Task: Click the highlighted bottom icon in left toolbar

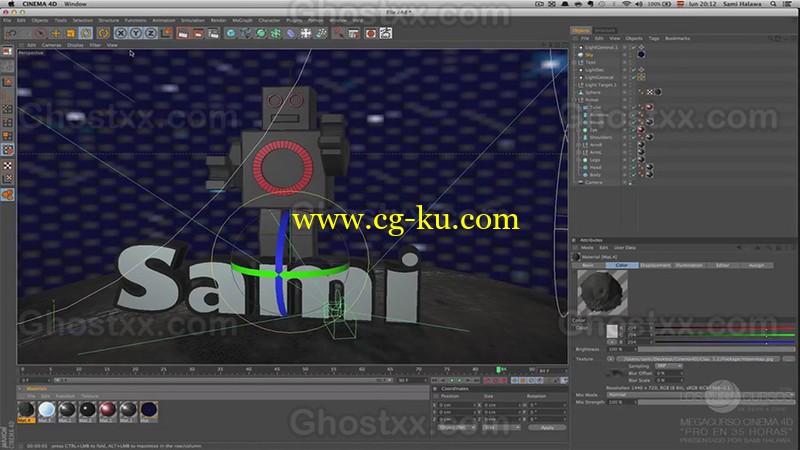Action: [8, 194]
